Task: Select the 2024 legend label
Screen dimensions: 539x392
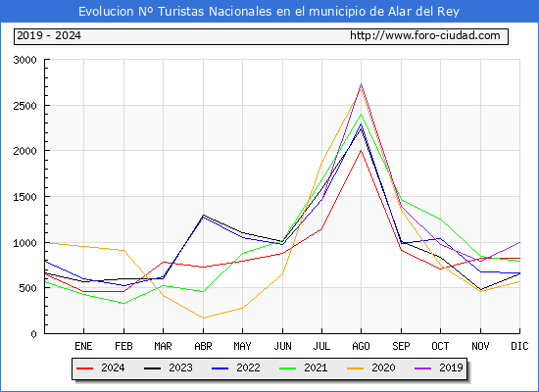Action: pyautogui.click(x=113, y=367)
